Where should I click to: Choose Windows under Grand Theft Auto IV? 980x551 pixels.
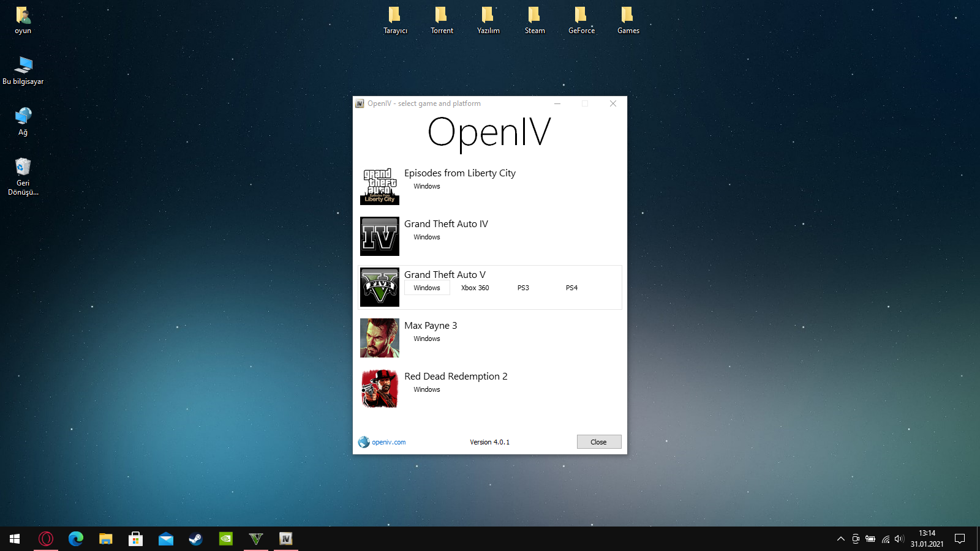click(427, 237)
